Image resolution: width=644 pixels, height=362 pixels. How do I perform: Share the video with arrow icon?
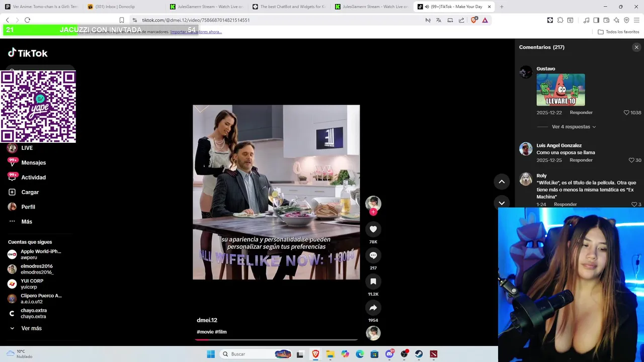[x=373, y=308]
